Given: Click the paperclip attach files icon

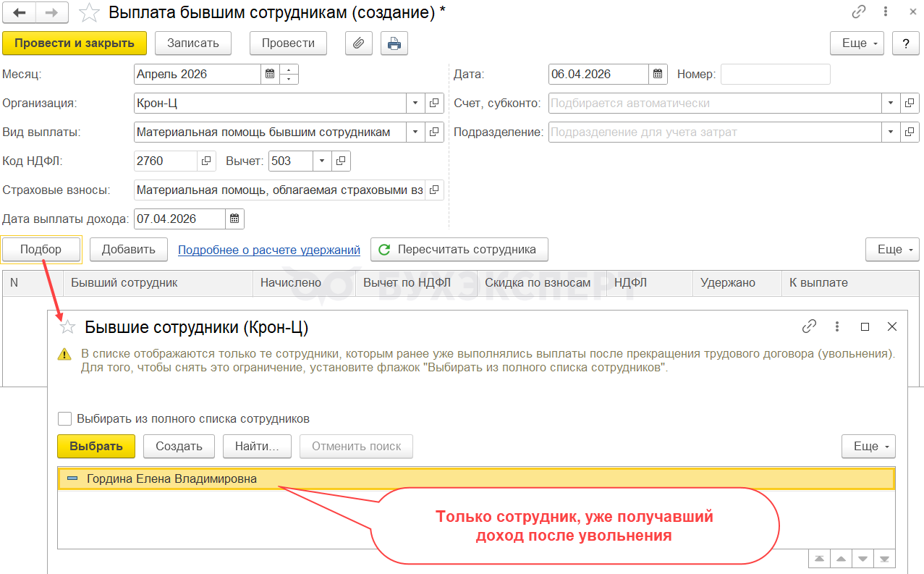Looking at the screenshot, I should pos(358,43).
